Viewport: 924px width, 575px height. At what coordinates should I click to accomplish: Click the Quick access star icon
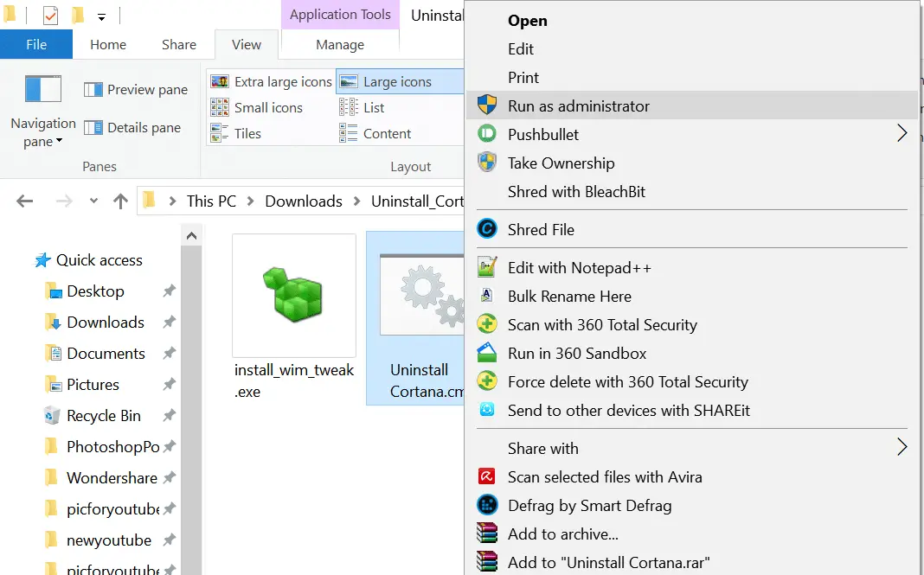(x=42, y=259)
